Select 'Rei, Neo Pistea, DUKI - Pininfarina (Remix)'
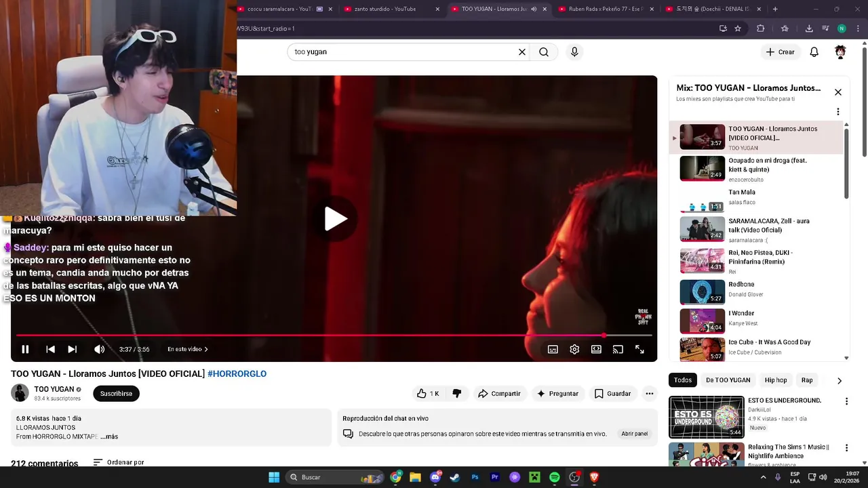Viewport: 868px width, 488px height. pos(756,260)
